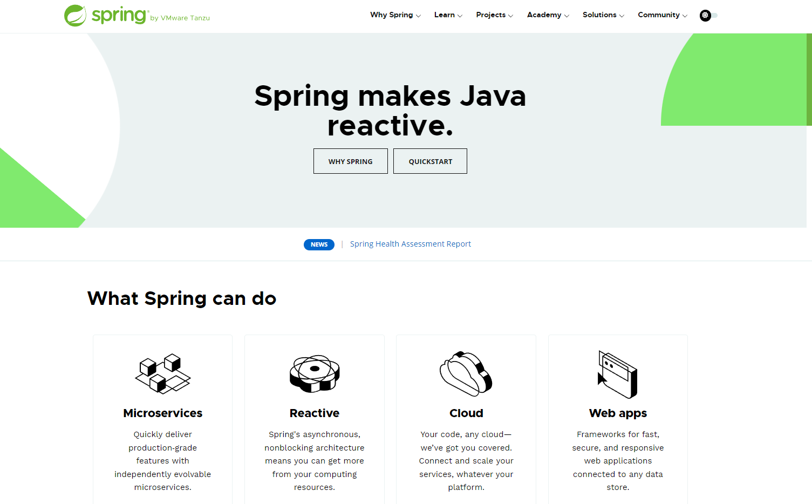Expand the chevron next to Community
The height and width of the screenshot is (504, 812).
(685, 16)
